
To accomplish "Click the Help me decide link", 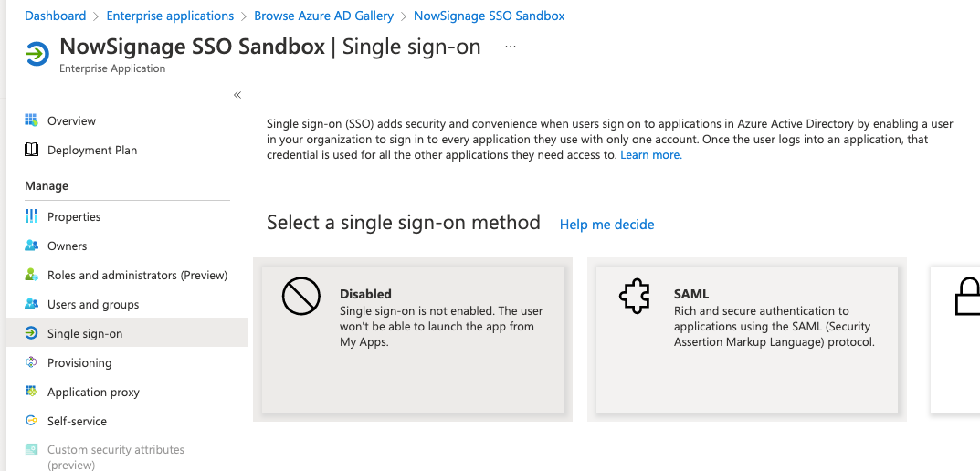I will point(606,225).
